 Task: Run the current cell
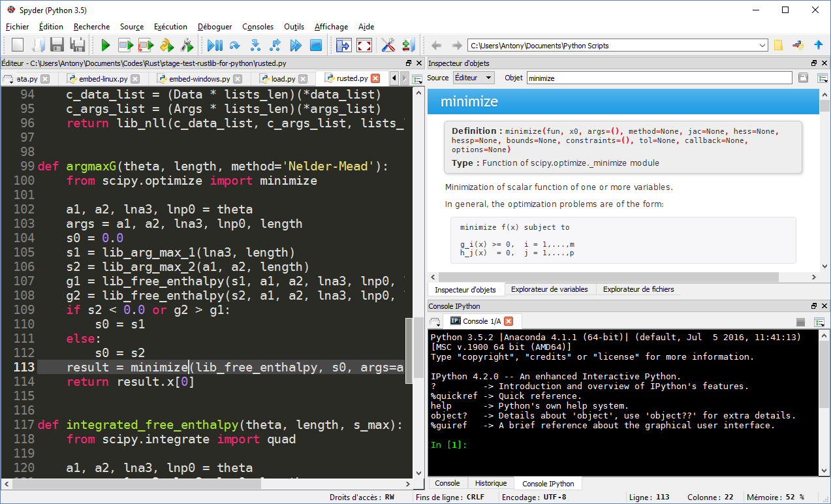pos(125,45)
